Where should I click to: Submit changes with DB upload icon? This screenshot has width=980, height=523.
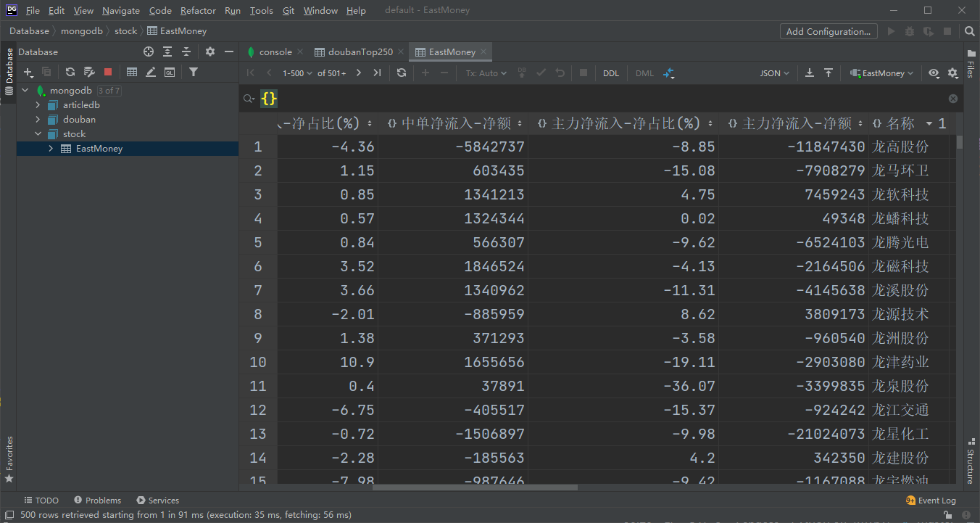tap(522, 73)
